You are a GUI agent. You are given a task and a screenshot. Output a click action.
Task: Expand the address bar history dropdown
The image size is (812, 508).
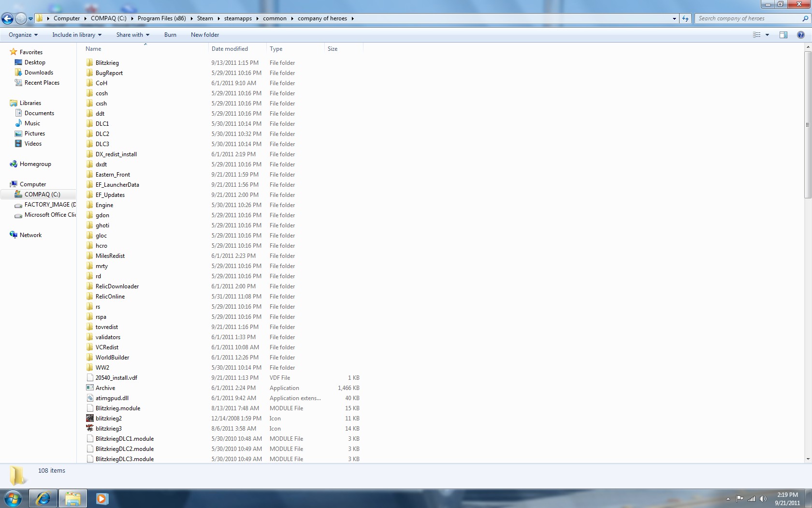click(674, 18)
